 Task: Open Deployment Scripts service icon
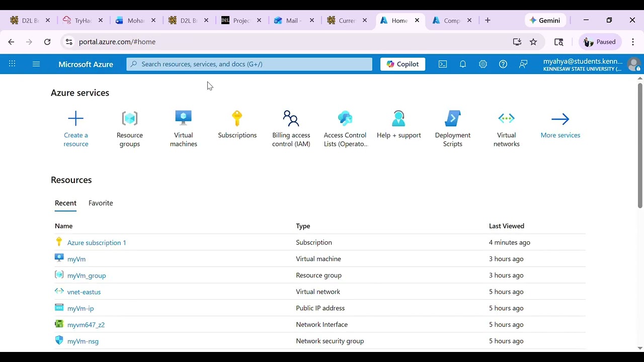pos(453,119)
